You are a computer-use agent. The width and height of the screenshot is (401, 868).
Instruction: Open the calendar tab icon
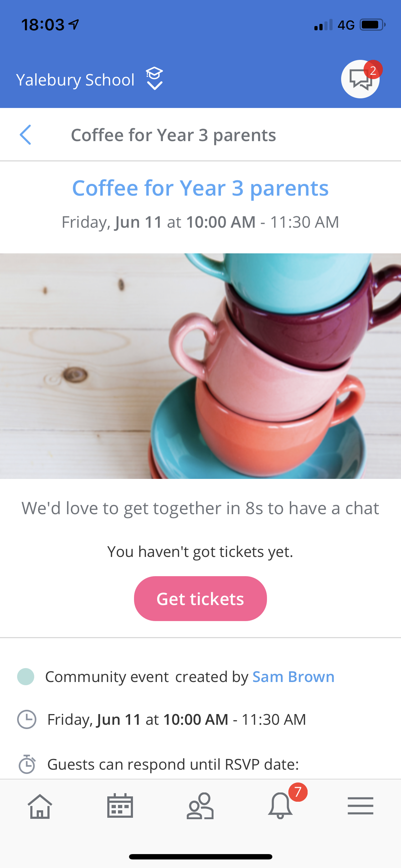tap(120, 806)
